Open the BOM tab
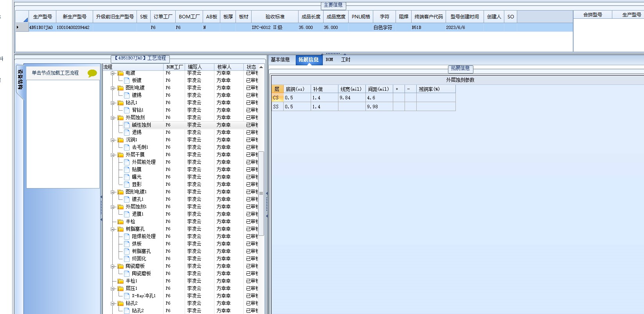The height and width of the screenshot is (314, 644). click(x=329, y=60)
